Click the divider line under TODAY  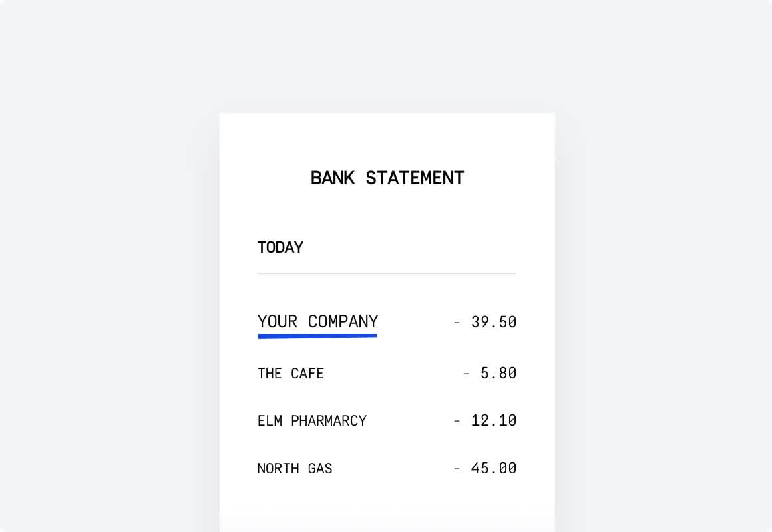pos(387,273)
